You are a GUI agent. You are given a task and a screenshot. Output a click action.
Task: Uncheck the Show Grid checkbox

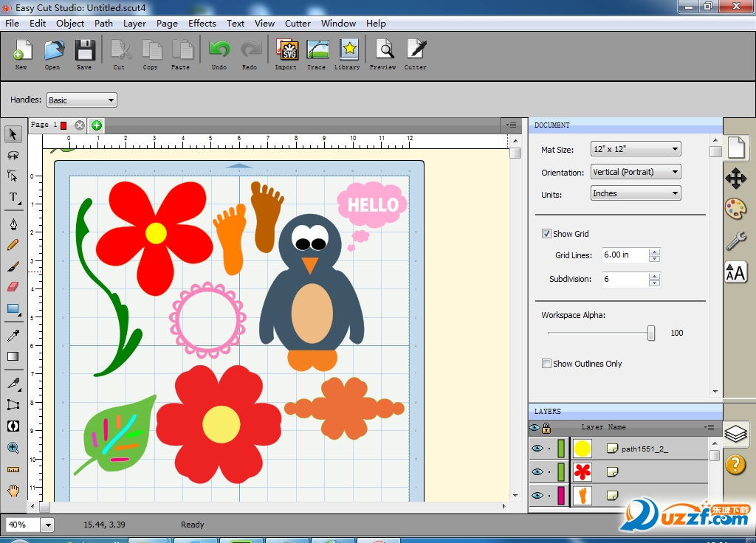(546, 234)
